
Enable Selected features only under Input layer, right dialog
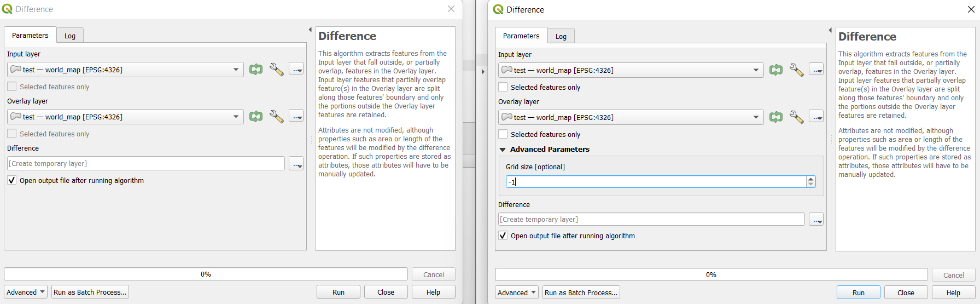[503, 87]
